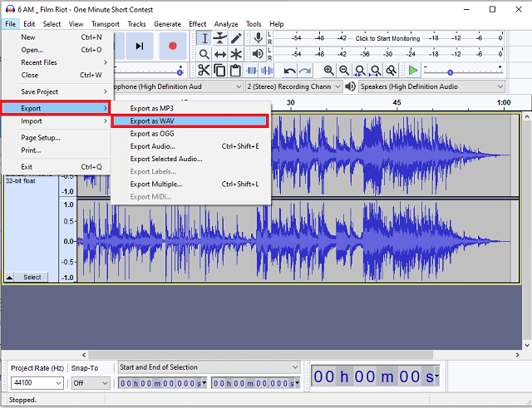The image size is (532, 408).
Task: Click the Trim audio icon
Action: click(251, 70)
